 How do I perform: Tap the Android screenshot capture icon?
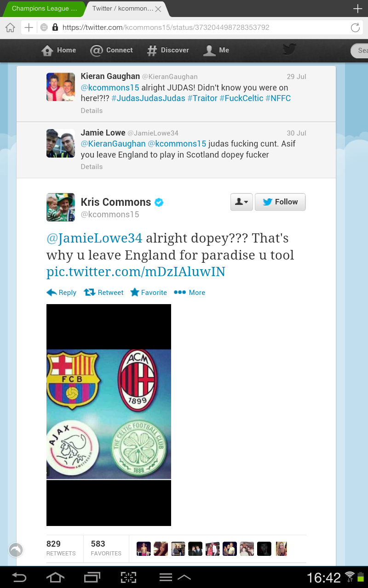[x=128, y=577]
